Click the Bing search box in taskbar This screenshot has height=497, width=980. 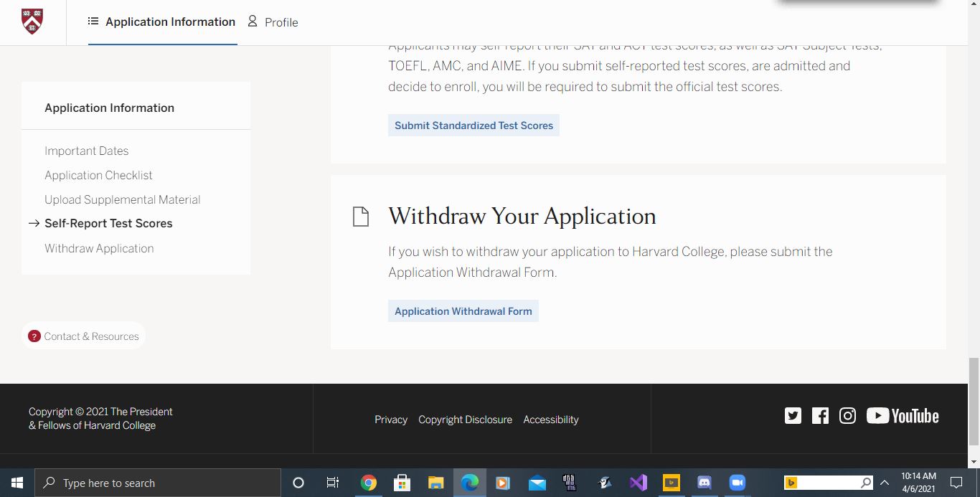829,483
